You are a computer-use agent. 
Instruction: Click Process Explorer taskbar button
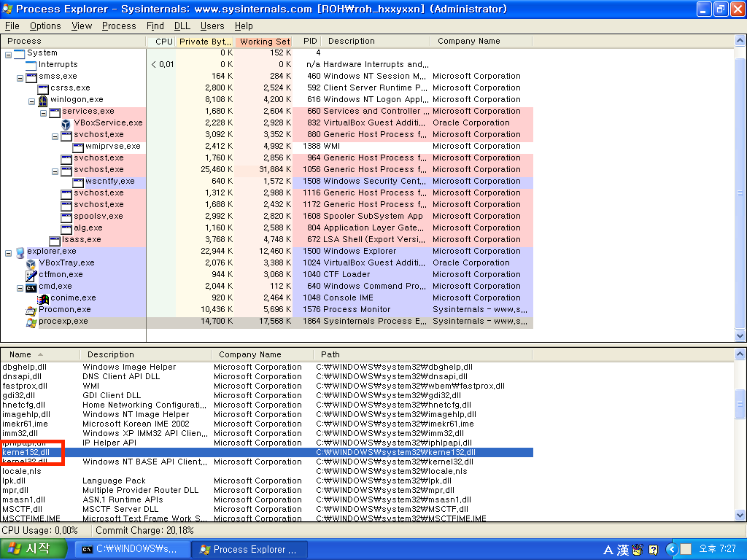click(249, 550)
